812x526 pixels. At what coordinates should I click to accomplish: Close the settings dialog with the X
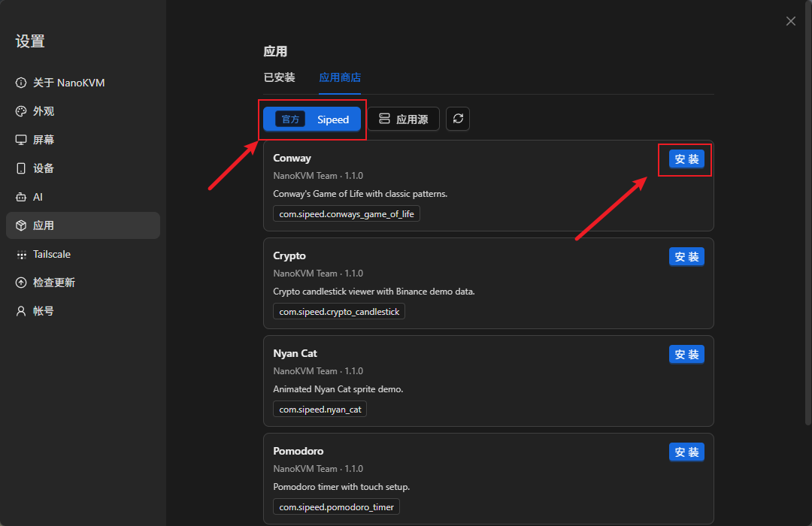[x=790, y=21]
